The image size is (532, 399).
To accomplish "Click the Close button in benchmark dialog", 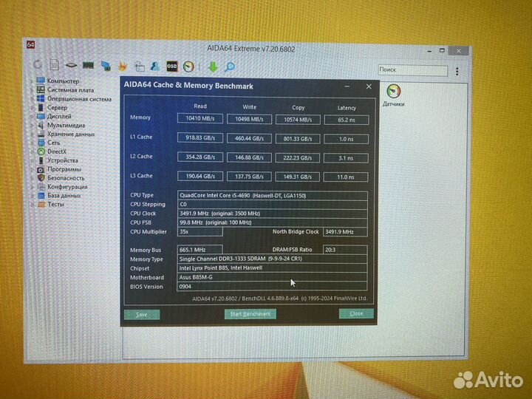I will pos(356,313).
